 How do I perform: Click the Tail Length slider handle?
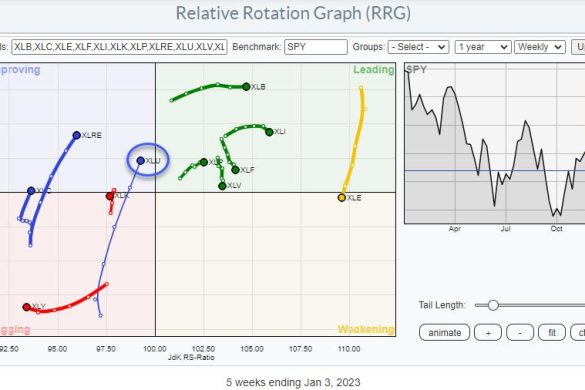click(493, 305)
